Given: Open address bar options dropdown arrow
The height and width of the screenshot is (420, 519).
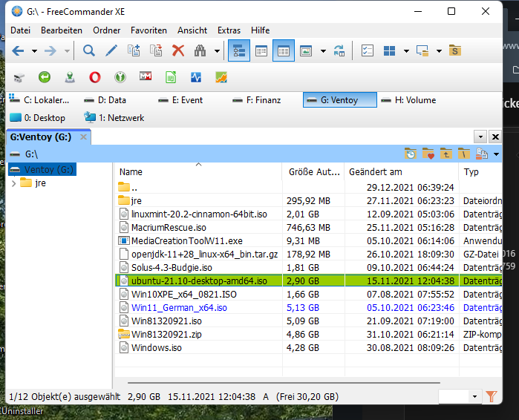Looking at the screenshot, I should tap(496, 154).
